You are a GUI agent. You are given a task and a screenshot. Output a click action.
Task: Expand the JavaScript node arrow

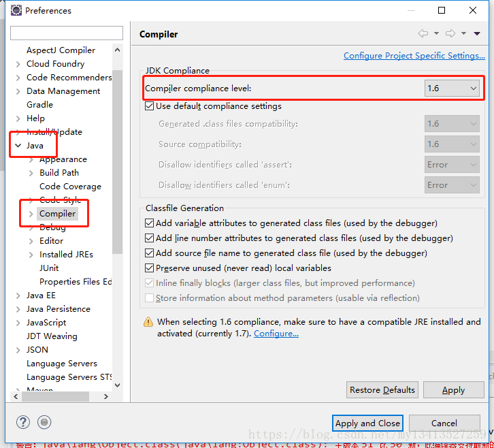pyautogui.click(x=18, y=323)
